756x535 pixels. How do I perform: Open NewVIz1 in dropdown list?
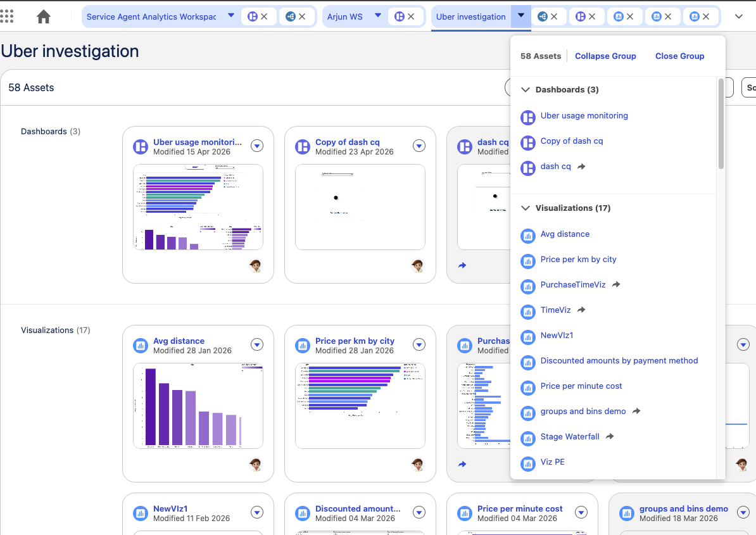pyautogui.click(x=557, y=335)
